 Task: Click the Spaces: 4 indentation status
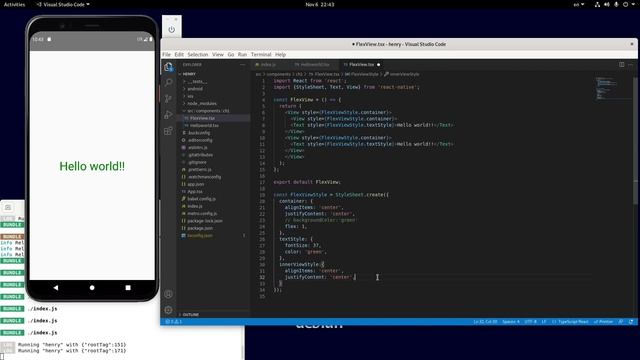(511, 322)
